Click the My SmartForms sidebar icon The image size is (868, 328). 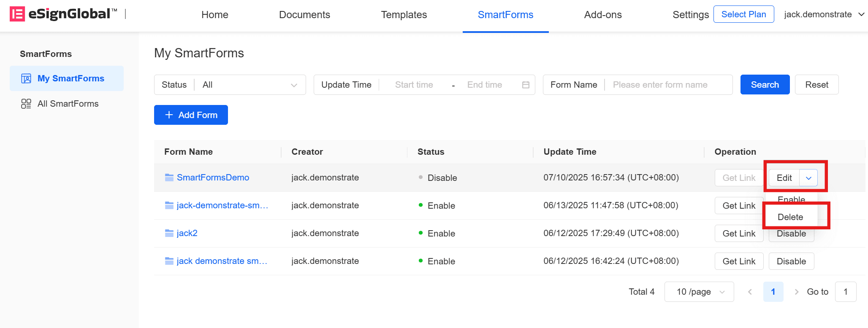click(26, 78)
